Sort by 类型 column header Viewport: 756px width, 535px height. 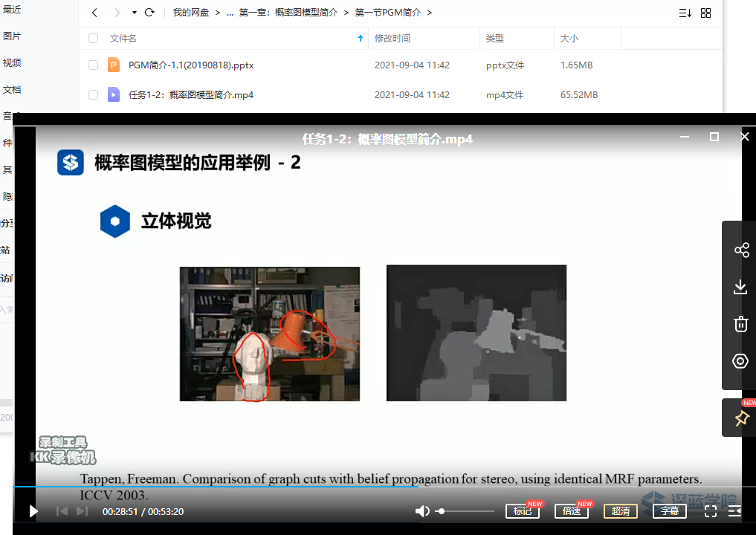point(494,39)
